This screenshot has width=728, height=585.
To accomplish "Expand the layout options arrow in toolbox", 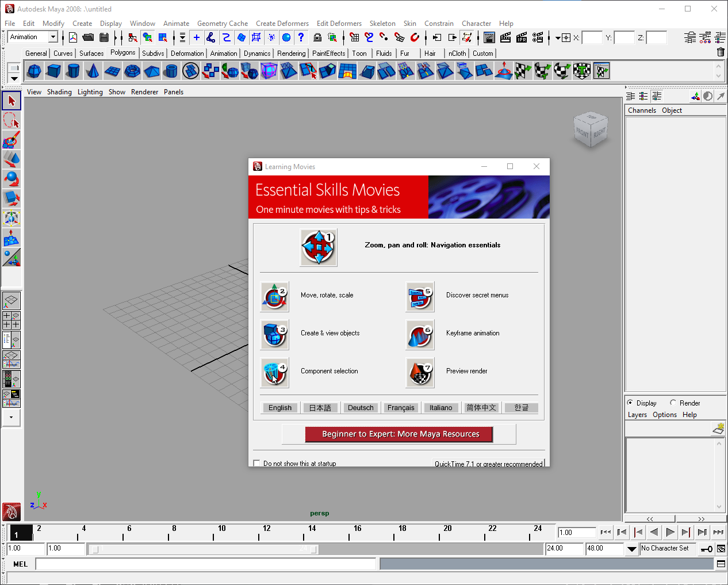I will tap(12, 417).
